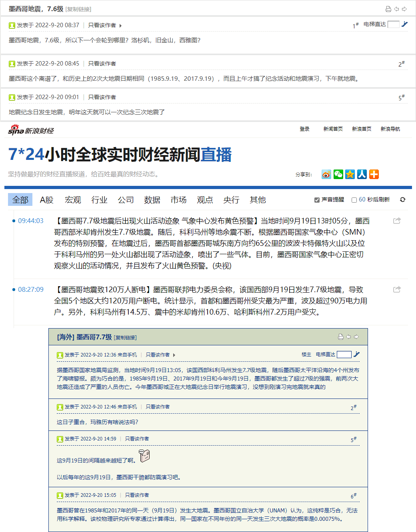Screen dimensions: 416x532
Task: Focus 电梯直达 input in 7.7级 thread
Action: pos(344,355)
